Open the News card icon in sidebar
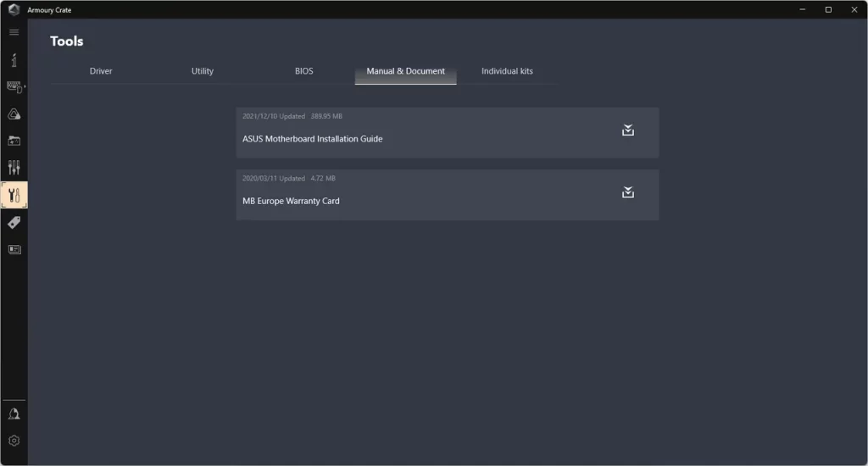This screenshot has height=466, width=868. pyautogui.click(x=14, y=250)
